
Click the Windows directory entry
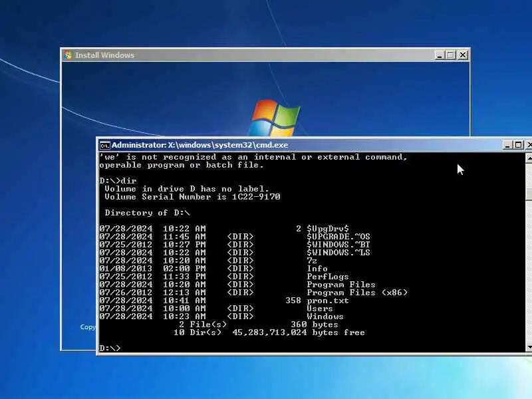click(x=325, y=317)
